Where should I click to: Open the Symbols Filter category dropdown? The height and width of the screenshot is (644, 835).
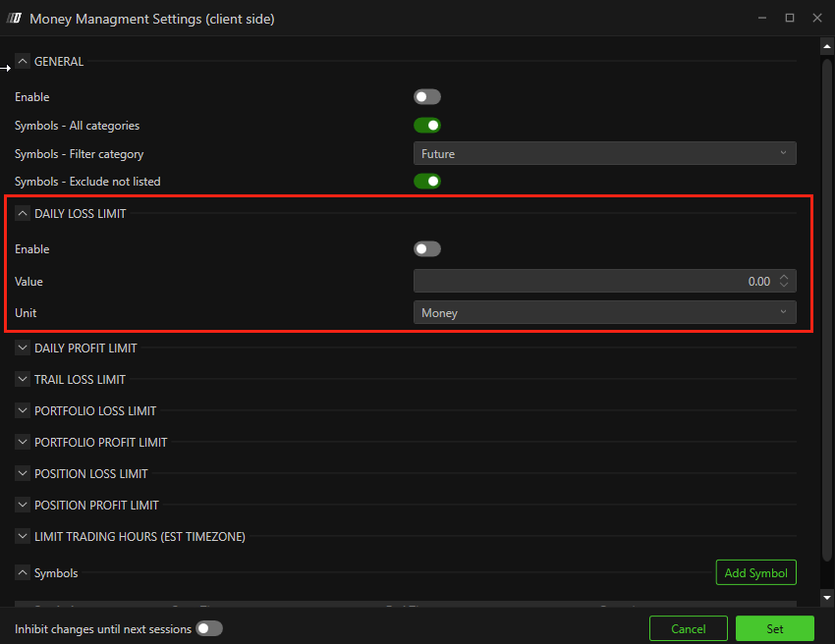[604, 154]
